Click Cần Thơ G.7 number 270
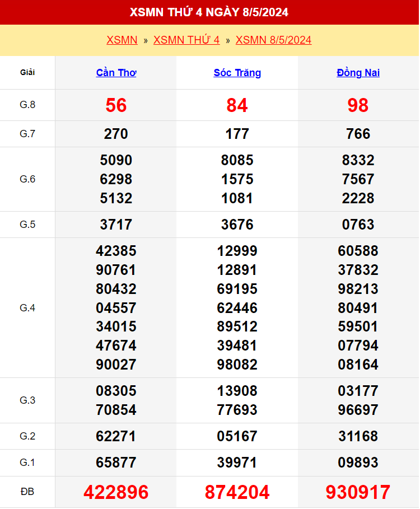The image size is (420, 509). (116, 134)
